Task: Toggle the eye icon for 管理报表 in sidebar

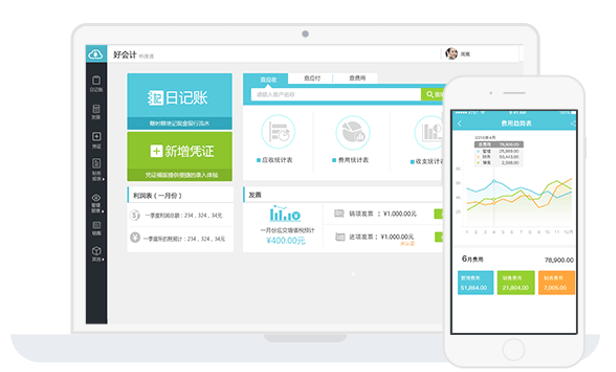Action: 96,198
